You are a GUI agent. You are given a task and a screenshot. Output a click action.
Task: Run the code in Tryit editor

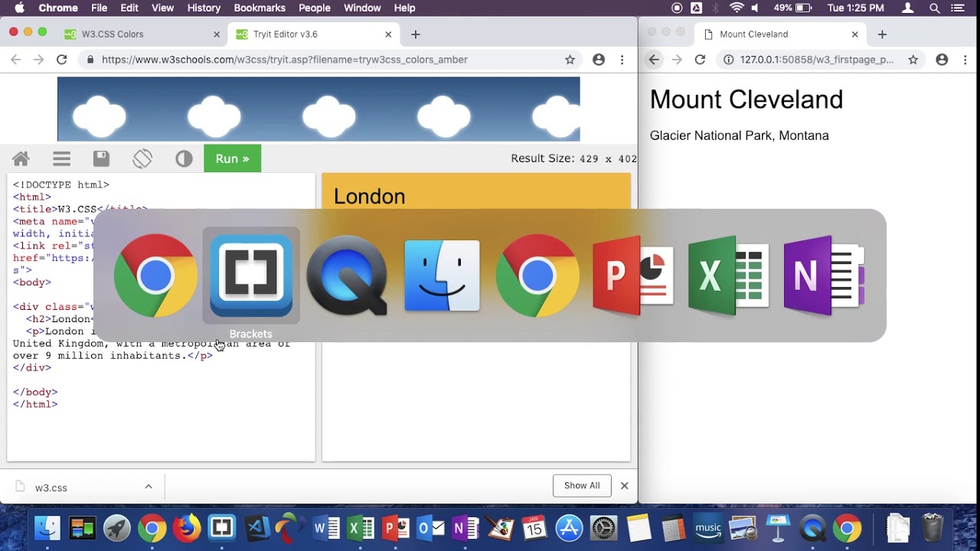coord(233,158)
